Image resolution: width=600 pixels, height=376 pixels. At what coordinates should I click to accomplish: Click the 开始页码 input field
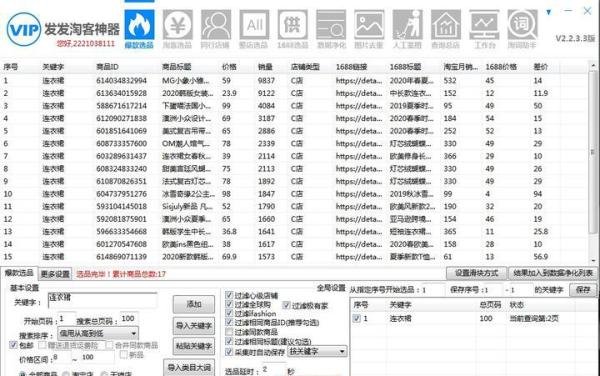click(67, 319)
